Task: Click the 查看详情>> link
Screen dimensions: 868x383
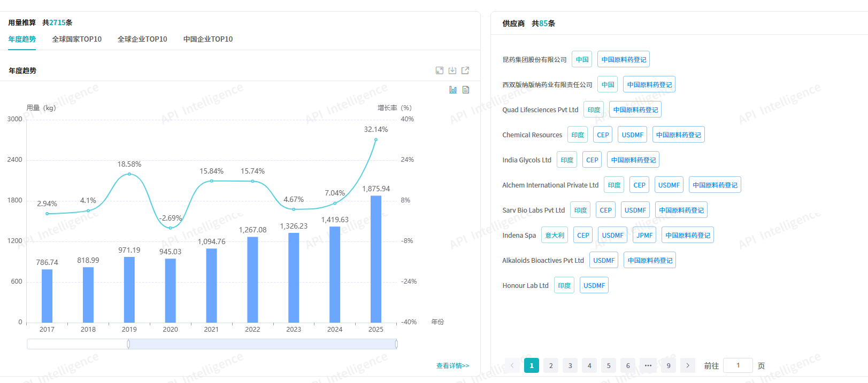Action: [x=452, y=366]
